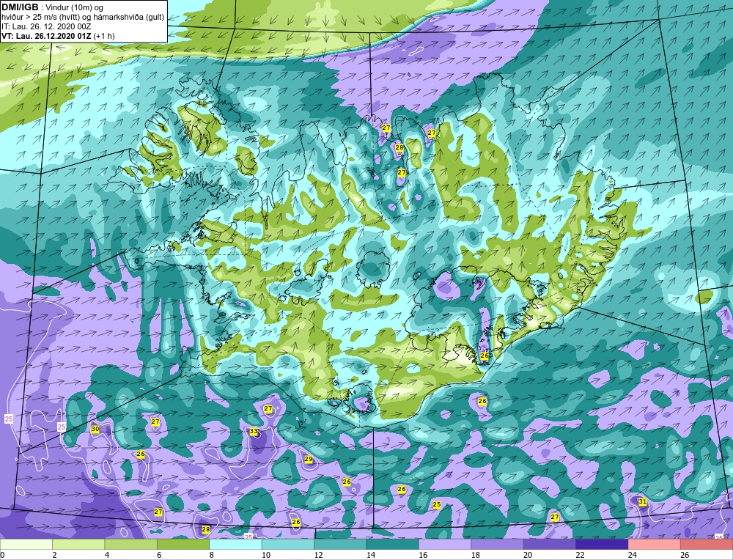Click the yellow maximum gust label 33
This screenshot has height=560, width=733.
[x=254, y=432]
